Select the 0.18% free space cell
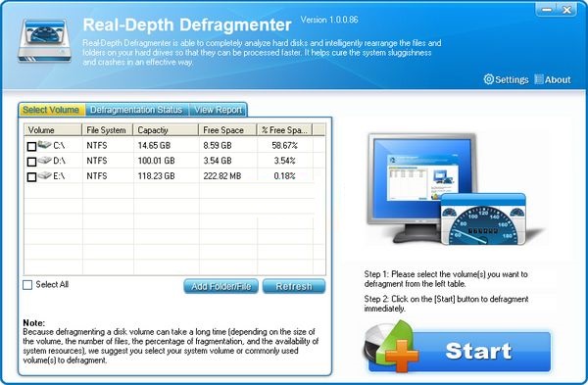The width and height of the screenshot is (588, 385). (x=284, y=176)
